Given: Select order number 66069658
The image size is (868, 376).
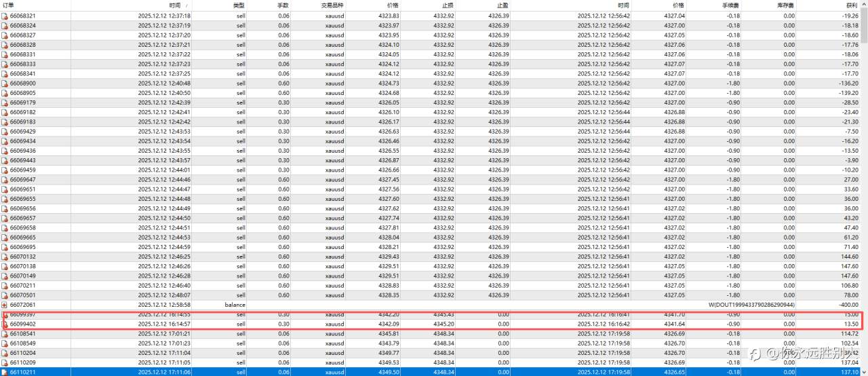Looking at the screenshot, I should click(23, 228).
